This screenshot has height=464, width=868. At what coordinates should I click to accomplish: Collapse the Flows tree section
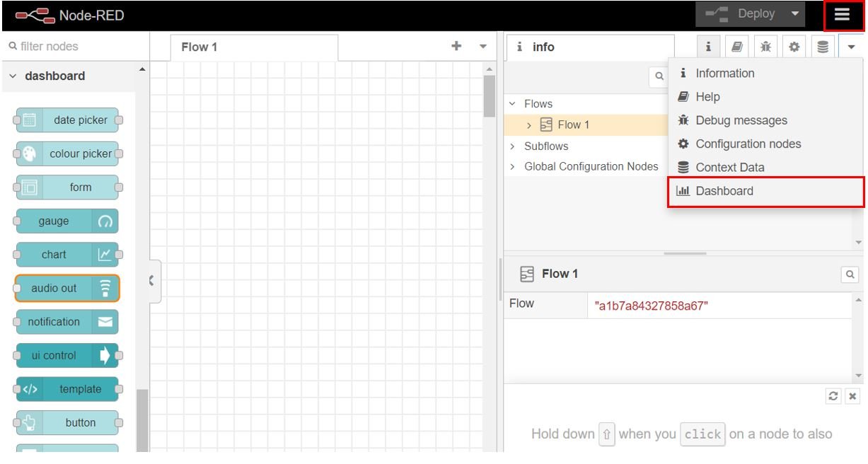click(513, 104)
